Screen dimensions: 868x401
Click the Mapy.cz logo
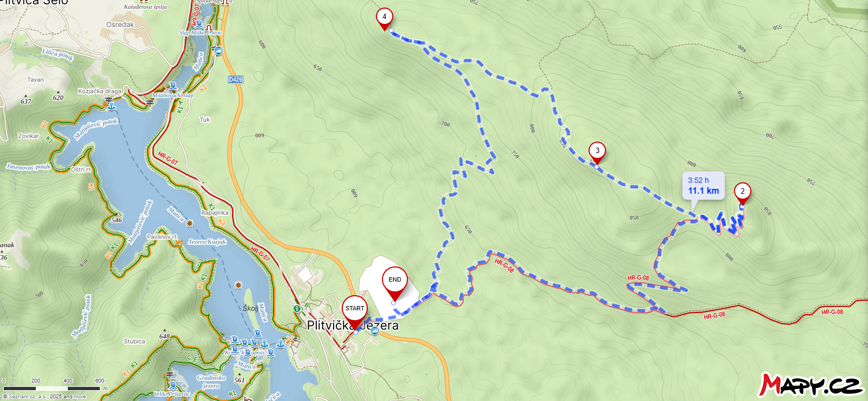click(810, 385)
